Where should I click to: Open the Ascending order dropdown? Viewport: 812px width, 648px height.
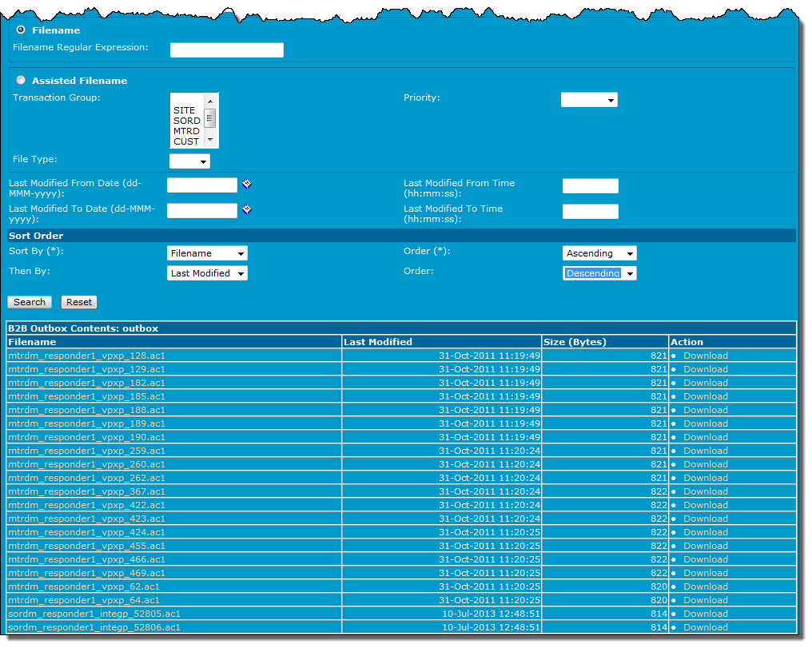click(x=599, y=253)
